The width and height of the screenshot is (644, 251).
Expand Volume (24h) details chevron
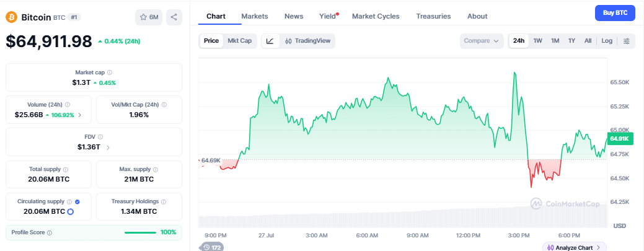tap(80, 115)
